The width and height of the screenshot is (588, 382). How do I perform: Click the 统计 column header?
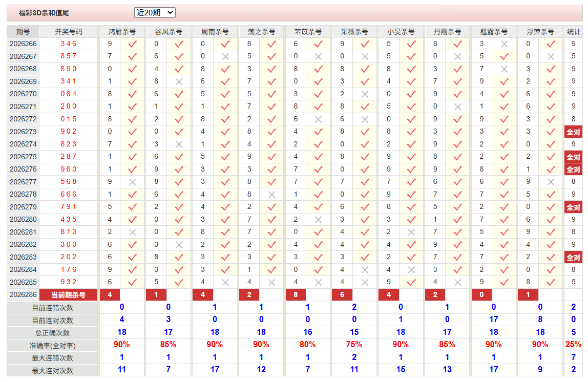coord(573,32)
